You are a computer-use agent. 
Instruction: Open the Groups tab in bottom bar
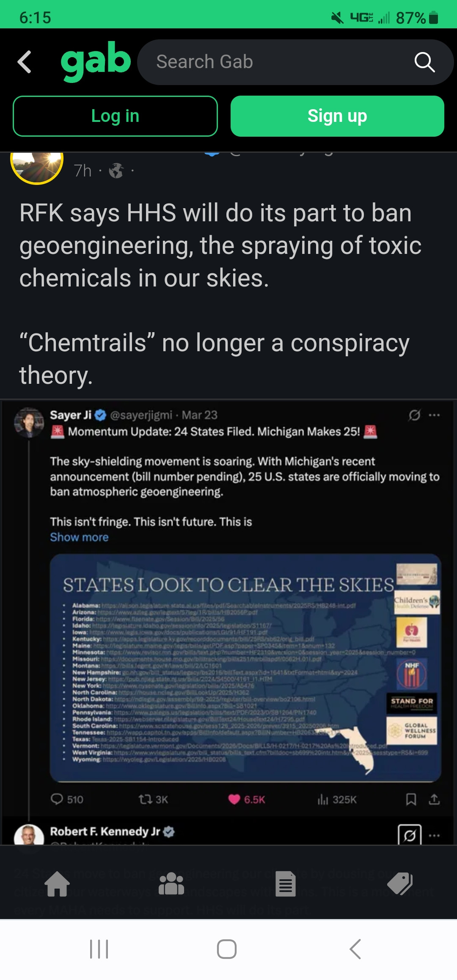point(171,884)
